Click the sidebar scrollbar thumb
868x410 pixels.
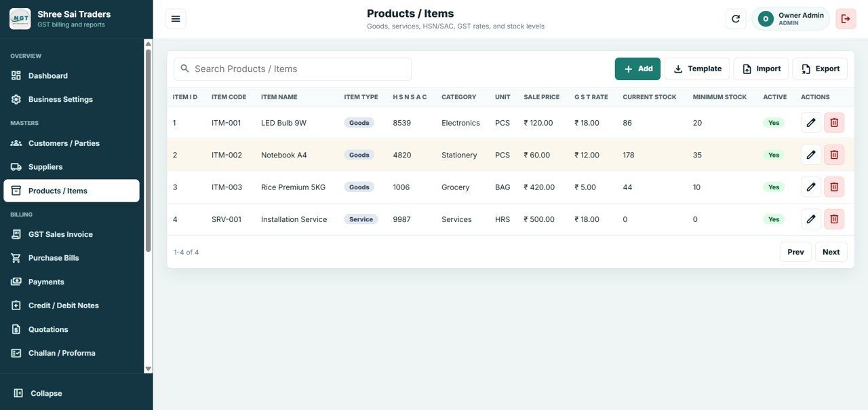tap(149, 151)
